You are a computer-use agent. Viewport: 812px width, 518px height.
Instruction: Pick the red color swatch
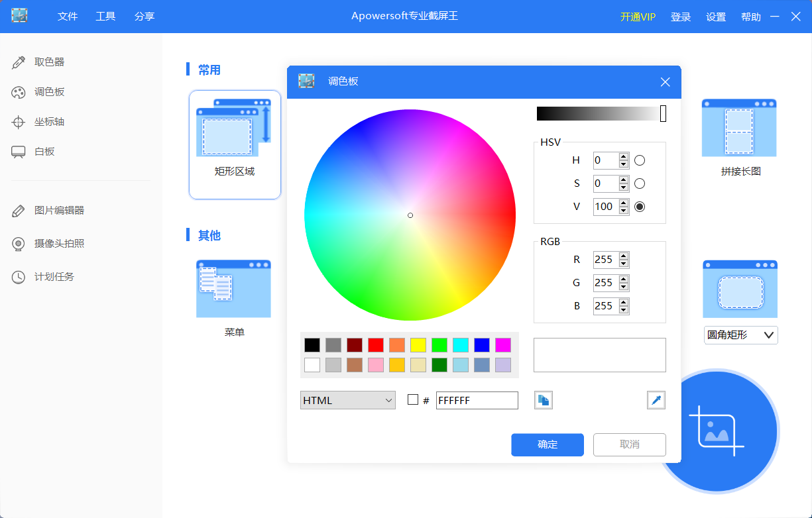376,345
